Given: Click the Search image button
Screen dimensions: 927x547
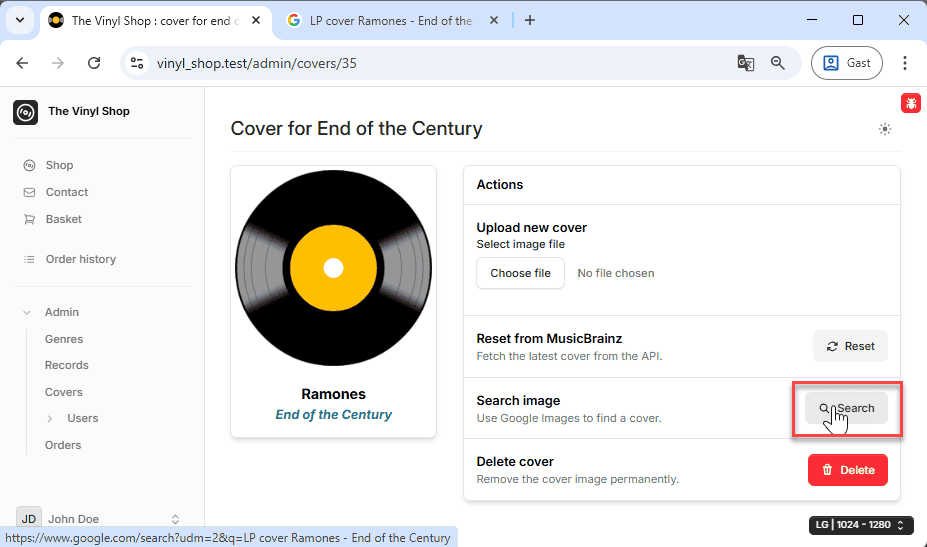Looking at the screenshot, I should point(847,408).
